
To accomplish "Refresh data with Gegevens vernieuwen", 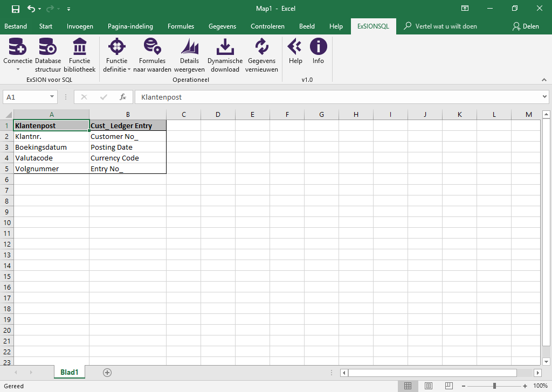I will coord(261,55).
